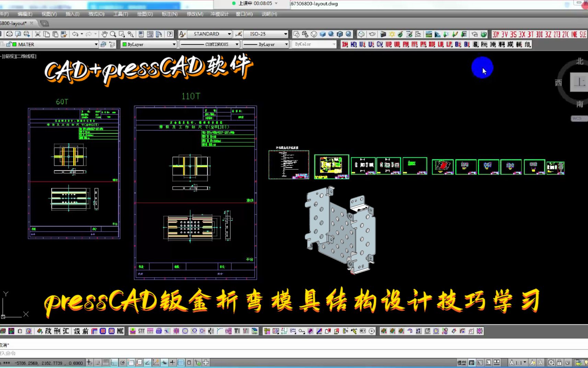This screenshot has height=368, width=588.
Task: Toggle Polar tracking in status bar
Action: click(123, 363)
